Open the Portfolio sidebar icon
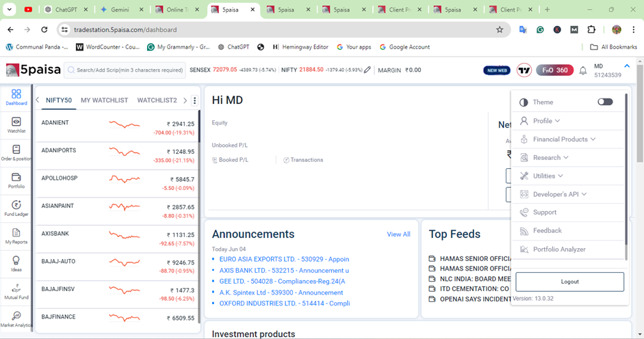Viewport: 644px width, 339px height. [16, 180]
